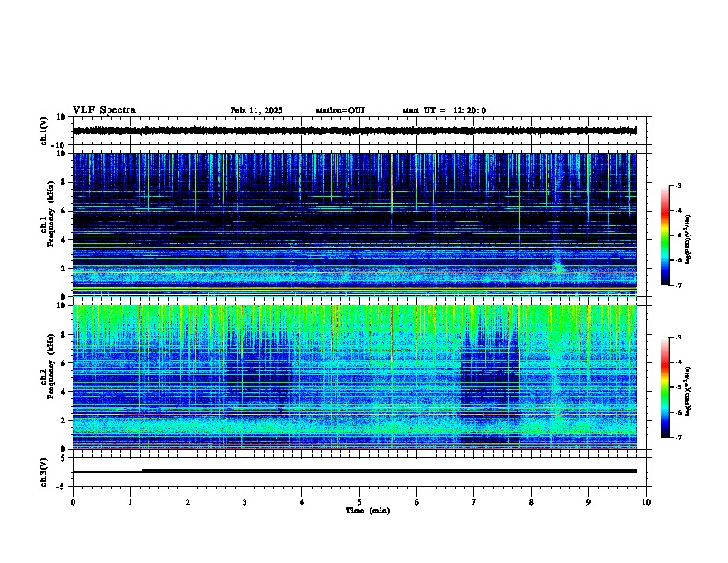This screenshot has width=728, height=563.
Task: Click the time axis tick label "3"
Action: point(245,502)
